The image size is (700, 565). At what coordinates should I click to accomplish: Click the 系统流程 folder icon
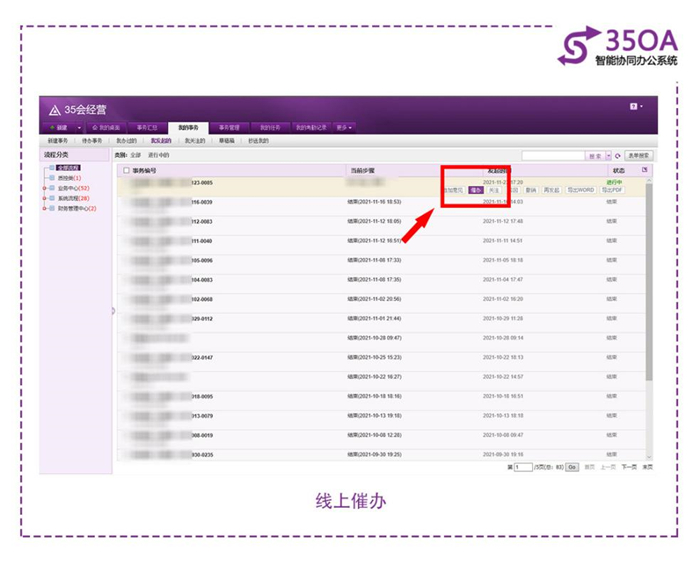52,198
